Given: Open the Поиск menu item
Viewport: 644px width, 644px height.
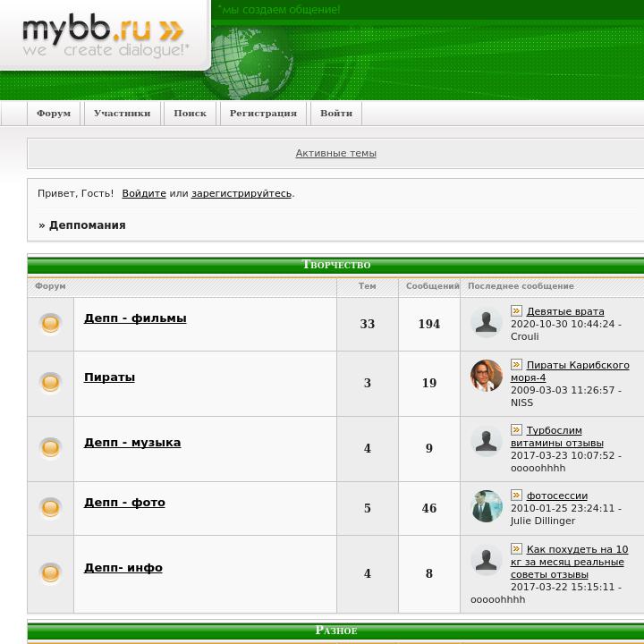Looking at the screenshot, I should click(x=190, y=114).
